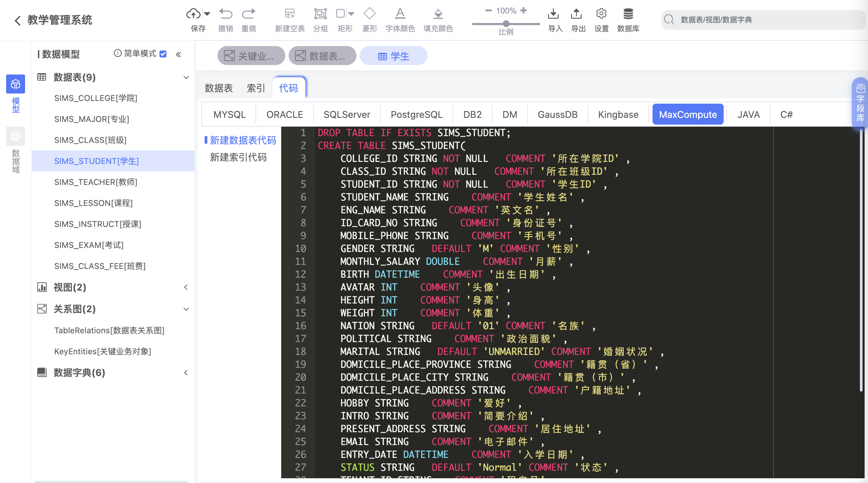This screenshot has height=483, width=868.
Task: Redo with the 重做 icon
Action: 249,14
